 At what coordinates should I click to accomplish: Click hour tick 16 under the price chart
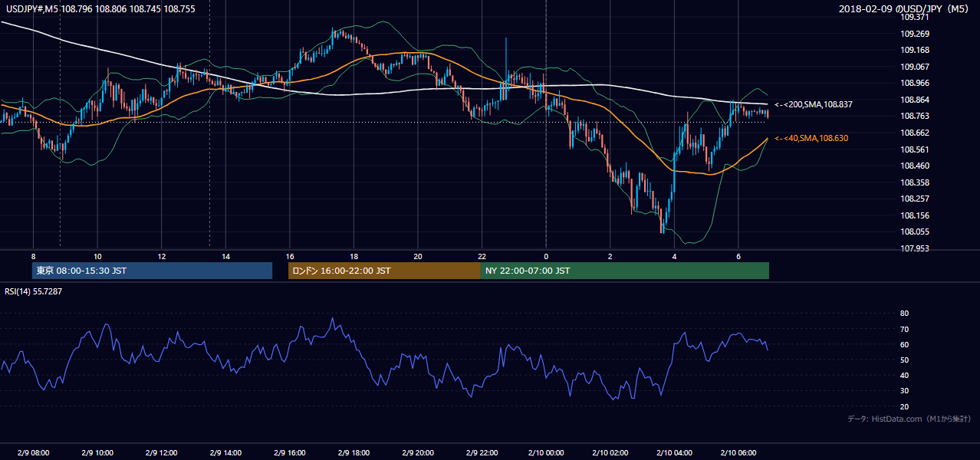[289, 255]
